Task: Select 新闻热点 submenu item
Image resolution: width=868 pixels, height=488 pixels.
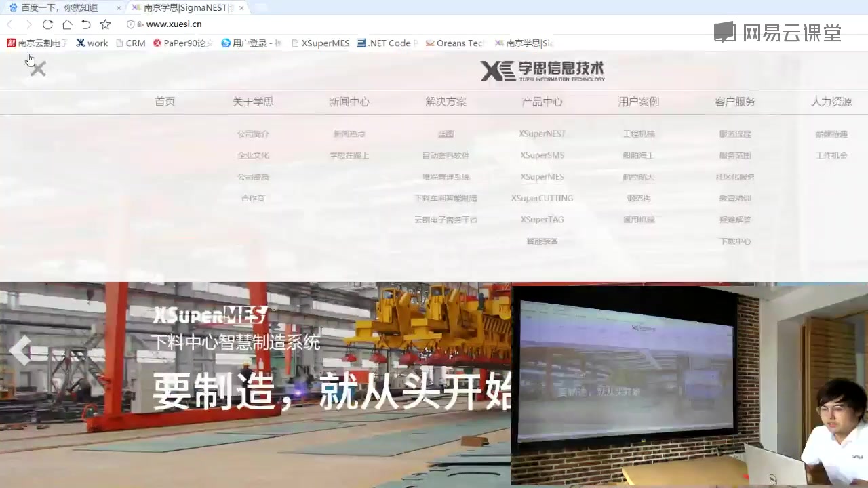Action: coord(349,134)
